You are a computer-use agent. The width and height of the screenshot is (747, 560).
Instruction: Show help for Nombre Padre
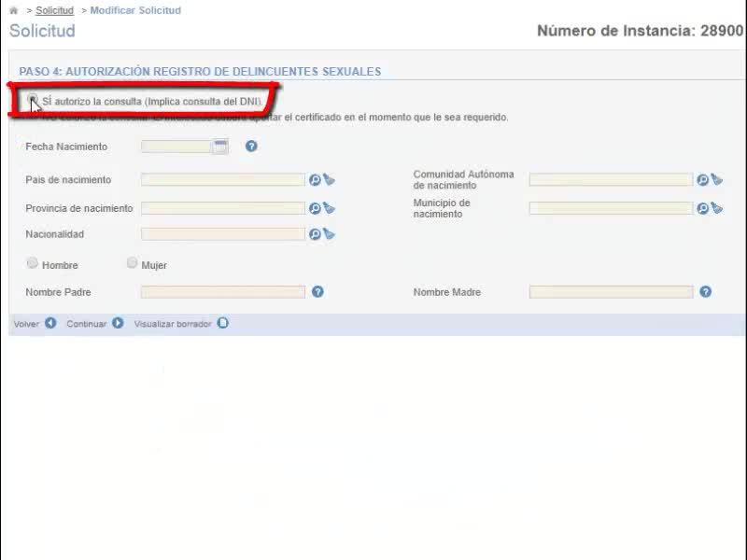tap(317, 292)
